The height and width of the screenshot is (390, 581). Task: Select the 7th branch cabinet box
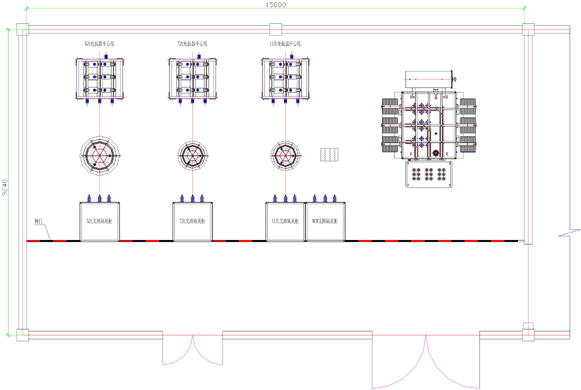click(192, 221)
